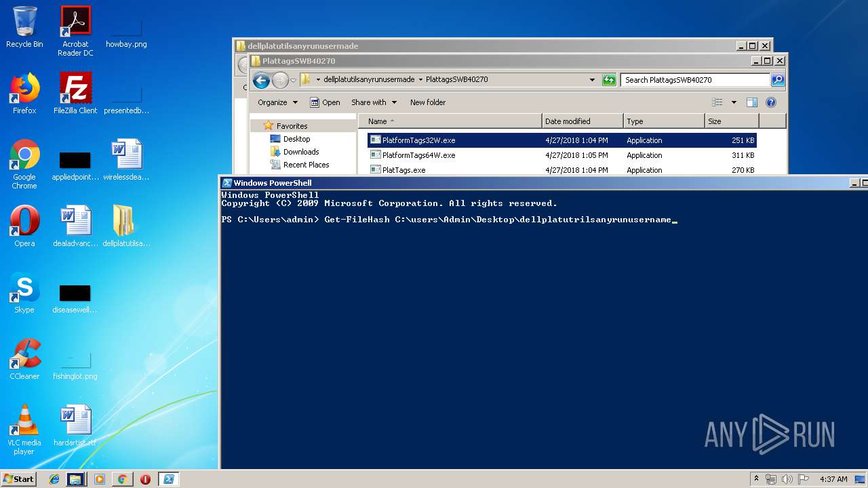The image size is (868, 488).
Task: Toggle the Explorer preview pane
Action: point(751,102)
